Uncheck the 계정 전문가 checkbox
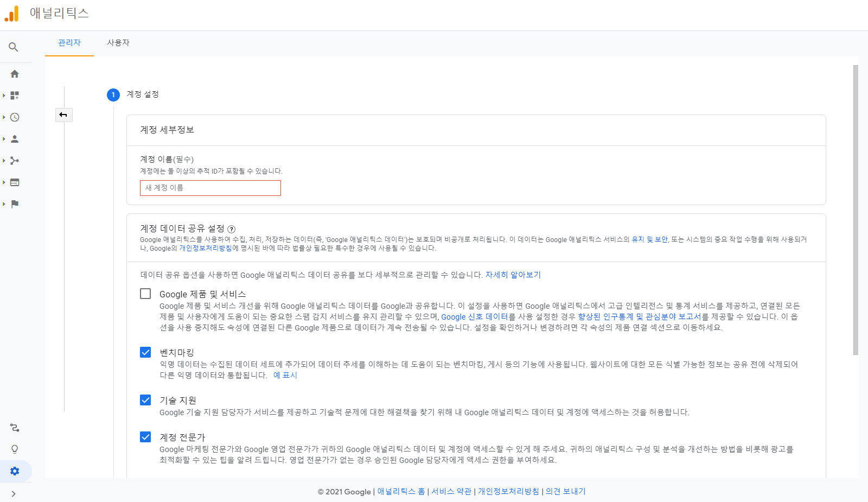 (x=145, y=437)
